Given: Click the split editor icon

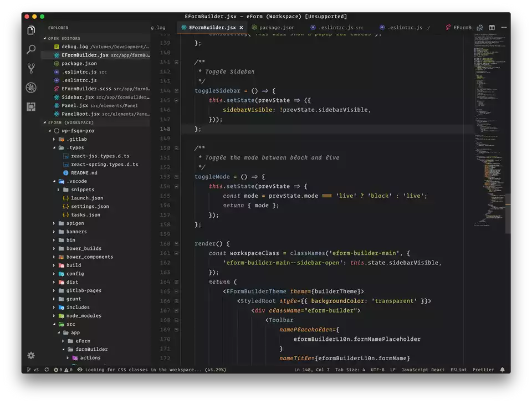Looking at the screenshot, I should 492,28.
